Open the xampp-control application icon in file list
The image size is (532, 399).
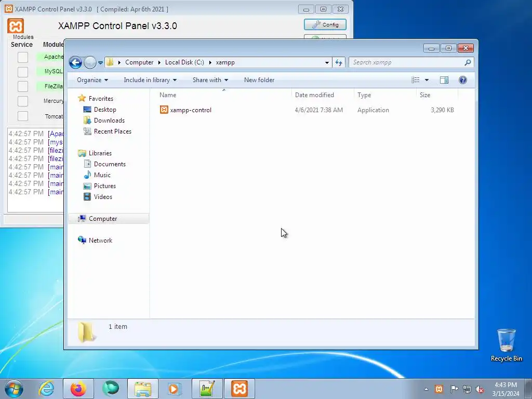(164, 110)
